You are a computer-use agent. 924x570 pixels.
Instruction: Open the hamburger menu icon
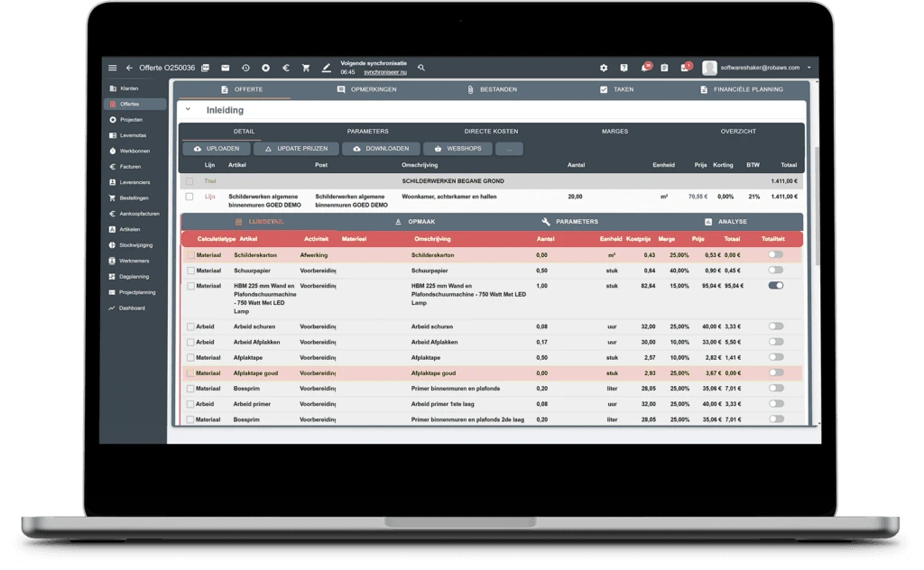coord(113,68)
